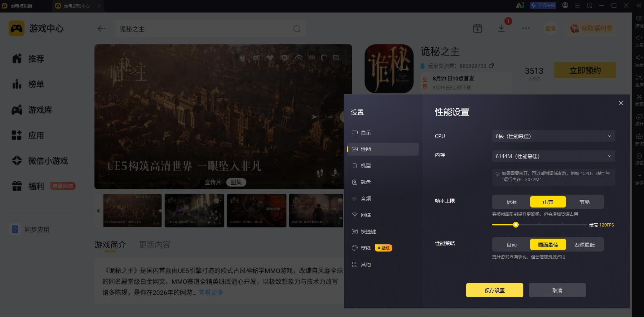This screenshot has width=644, height=317.
Task: Open the 音频 audio settings icon
Action: [x=355, y=199]
